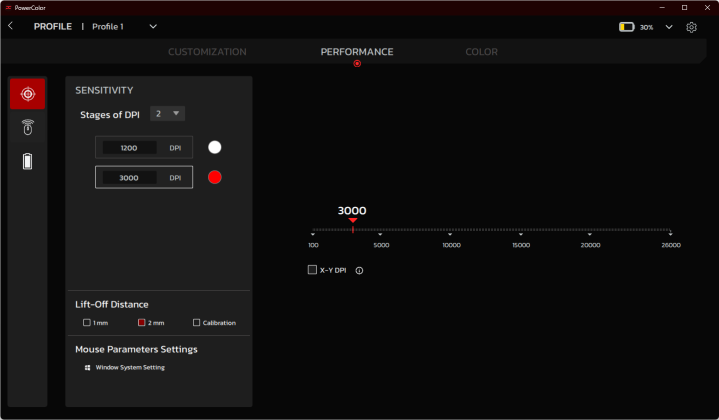Toggle the Calibration checkbox
This screenshot has width=719, height=420.
pos(196,323)
